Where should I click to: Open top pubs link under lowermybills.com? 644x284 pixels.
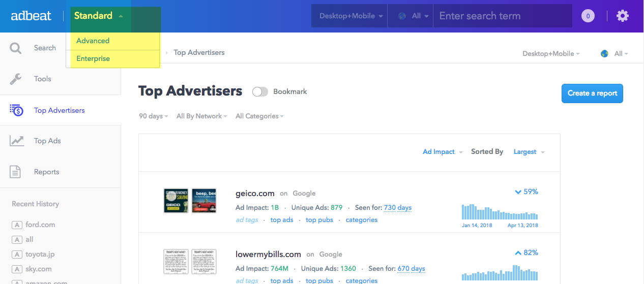pos(319,280)
